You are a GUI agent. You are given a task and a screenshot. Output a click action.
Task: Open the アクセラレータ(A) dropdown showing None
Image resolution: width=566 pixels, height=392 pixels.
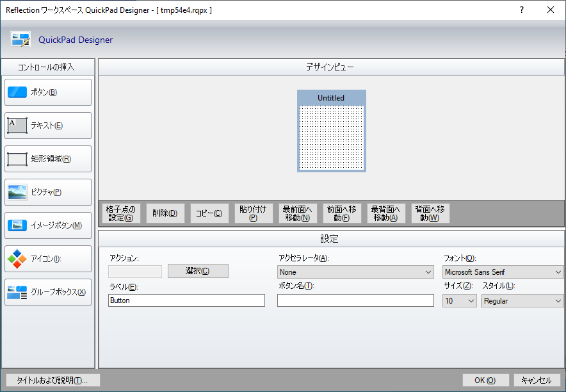click(355, 272)
